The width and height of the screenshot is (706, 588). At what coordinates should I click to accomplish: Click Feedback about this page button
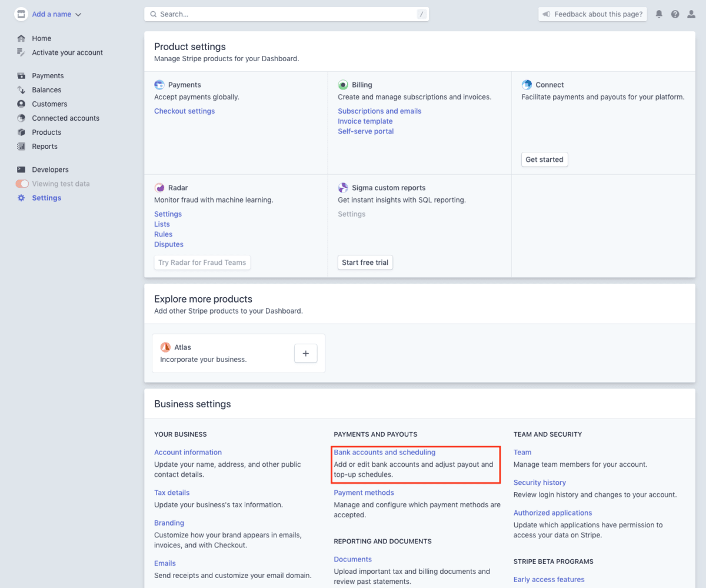tap(592, 14)
